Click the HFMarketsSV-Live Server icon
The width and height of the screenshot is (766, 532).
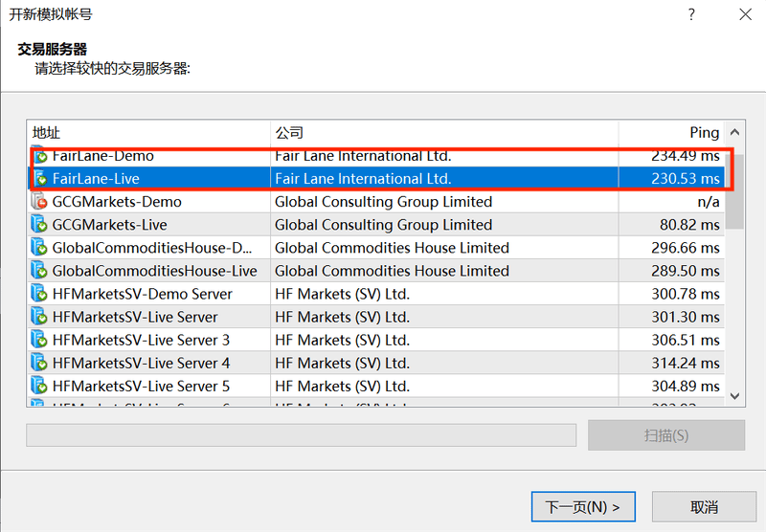[x=39, y=317]
